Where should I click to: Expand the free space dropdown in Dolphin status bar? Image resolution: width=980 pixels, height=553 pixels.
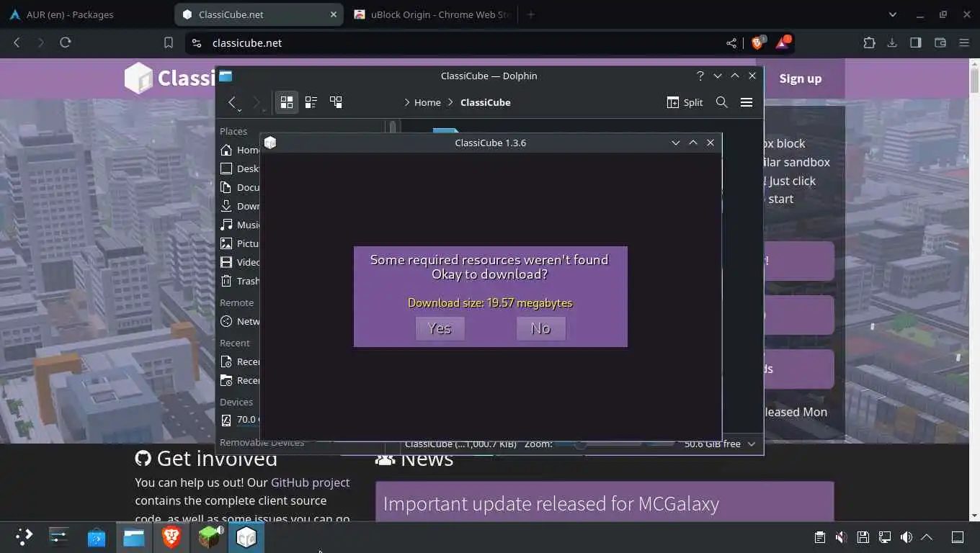(752, 444)
